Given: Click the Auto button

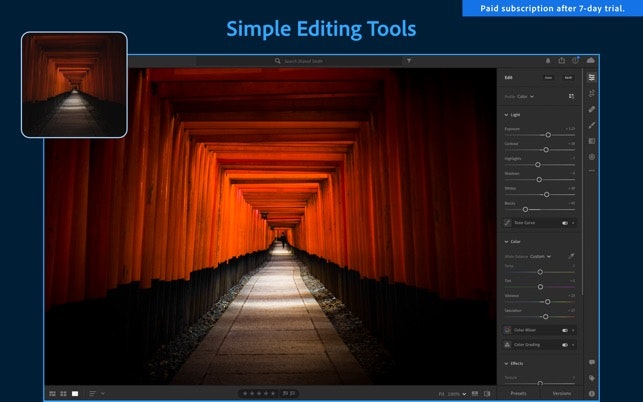Looking at the screenshot, I should click(548, 77).
